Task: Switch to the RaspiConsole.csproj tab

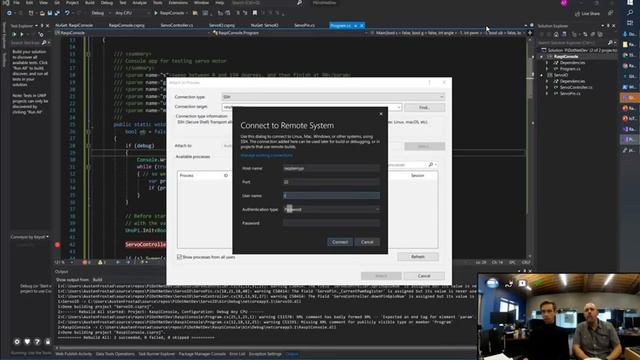Action: coord(127,25)
